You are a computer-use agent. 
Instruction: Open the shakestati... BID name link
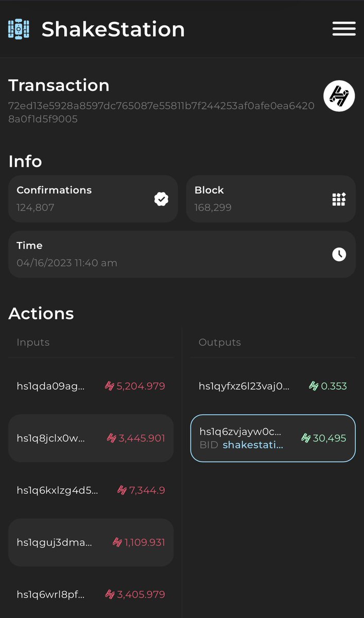[253, 445]
